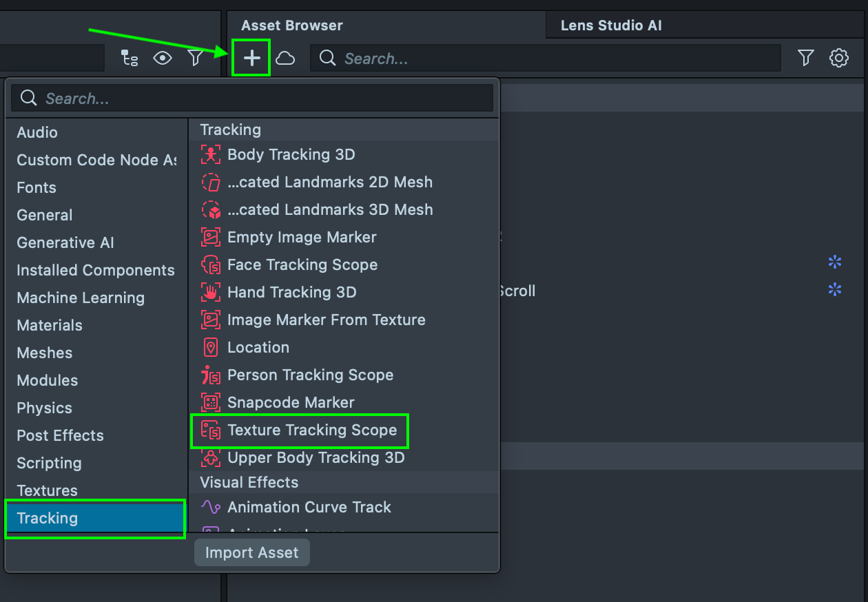
Task: Click the popup search magnifier icon
Action: tap(29, 98)
